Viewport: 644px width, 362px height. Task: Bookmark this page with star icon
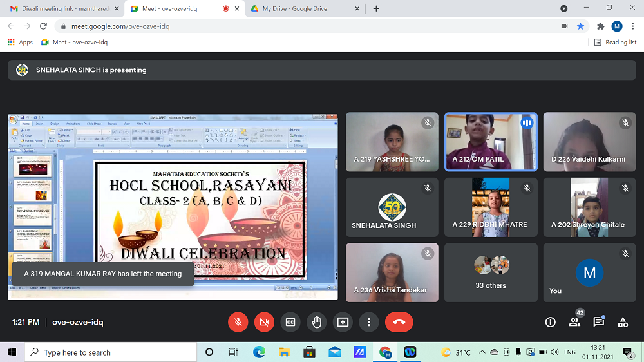coord(581,26)
